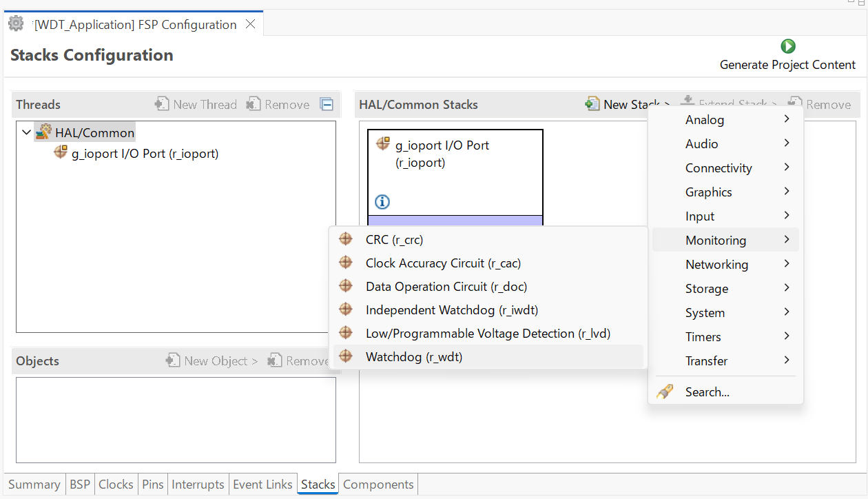The image size is (868, 499).
Task: Open the Components tab
Action: (378, 485)
